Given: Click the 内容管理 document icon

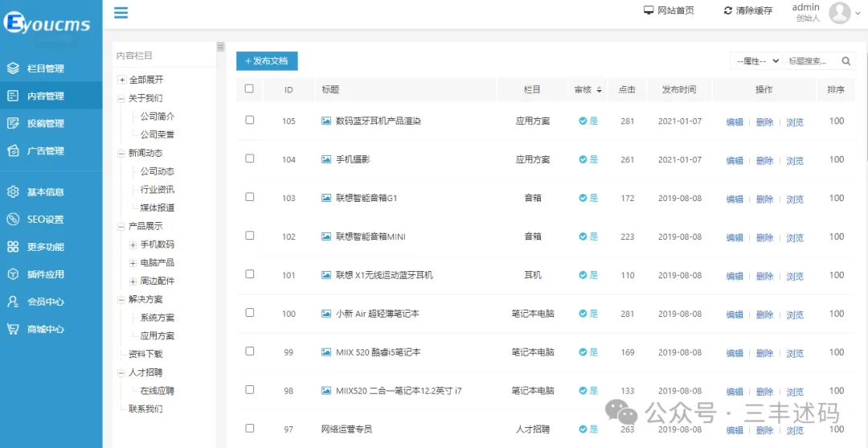Looking at the screenshot, I should click(x=14, y=96).
